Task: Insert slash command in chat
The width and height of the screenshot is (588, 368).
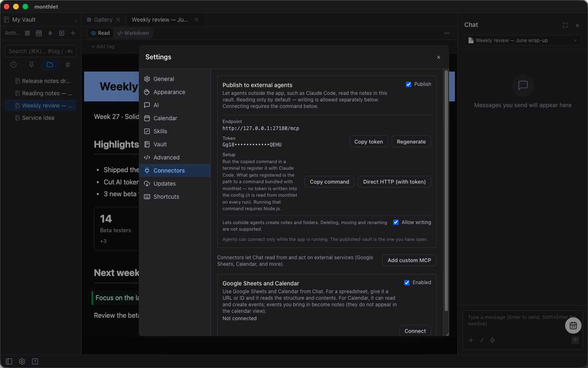Action: [x=482, y=340]
